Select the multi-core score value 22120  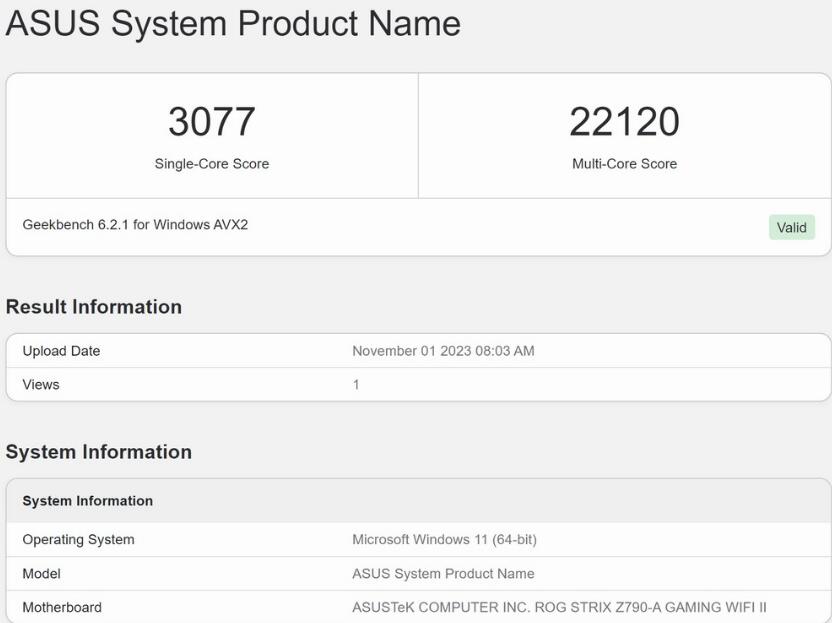tap(625, 122)
